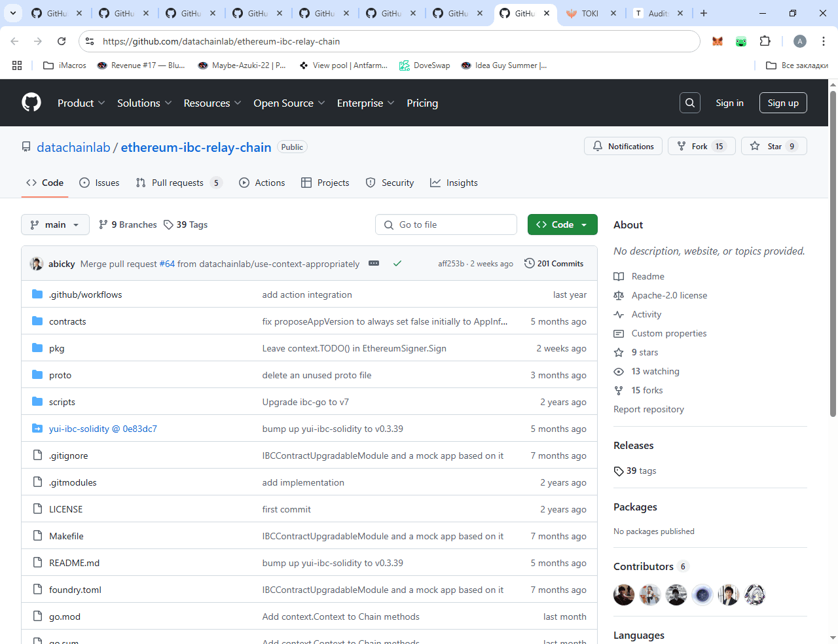Open the 39 Tags link next to branches
This screenshot has width=838, height=644.
[x=185, y=224]
